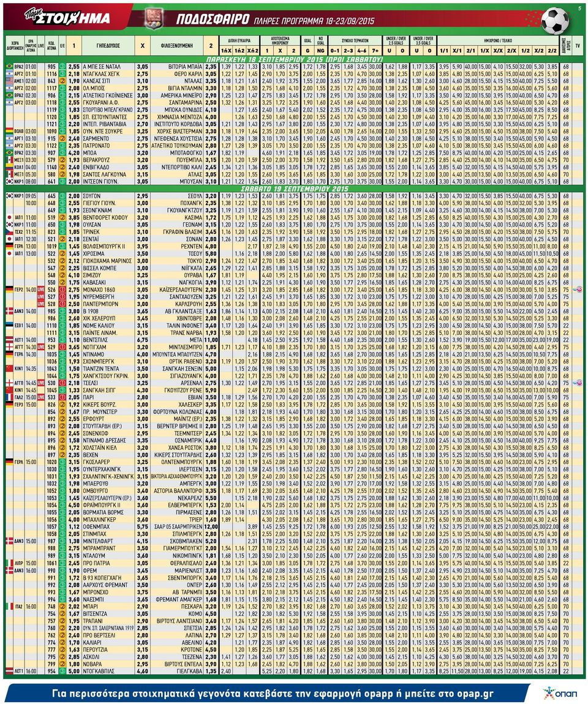
Task: Click the team name ΣΑΝΤΟΣ ΛΑΓΚΟΥΝΑ
Action: [x=105, y=174]
